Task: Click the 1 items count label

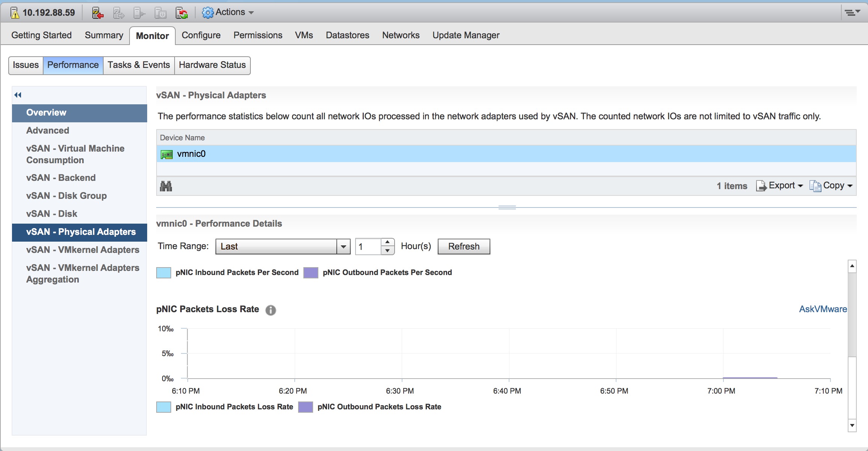Action: (732, 186)
